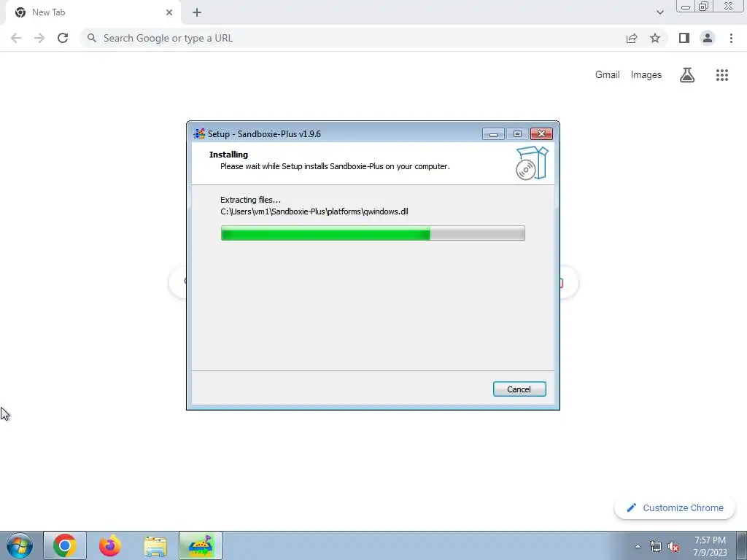Image resolution: width=747 pixels, height=560 pixels.
Task: Go forward in Chrome
Action: pyautogui.click(x=39, y=38)
